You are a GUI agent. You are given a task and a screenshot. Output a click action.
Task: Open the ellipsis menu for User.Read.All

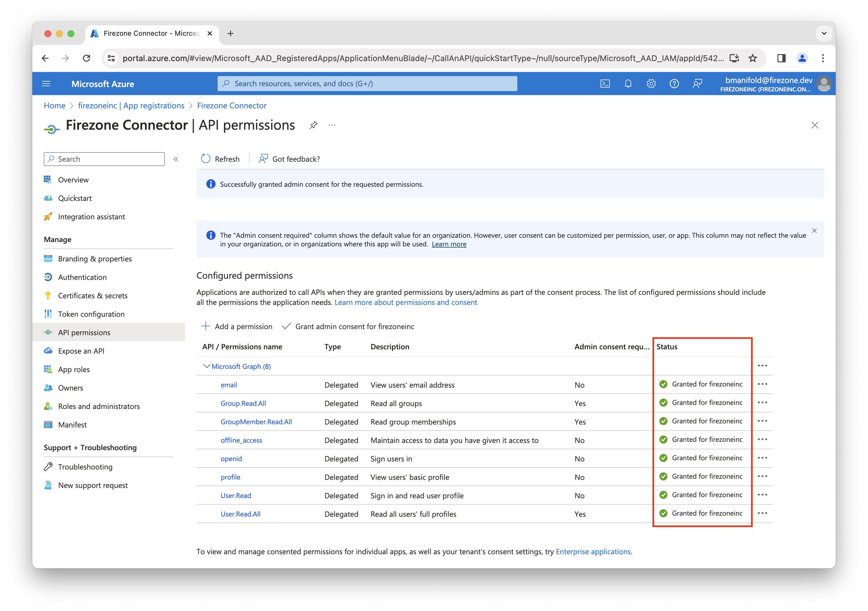click(763, 513)
